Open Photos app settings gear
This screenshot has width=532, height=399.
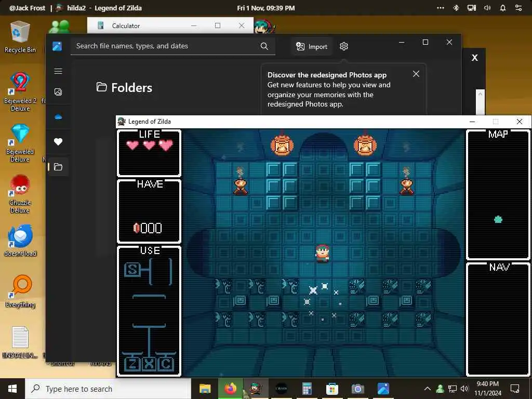pos(344,46)
